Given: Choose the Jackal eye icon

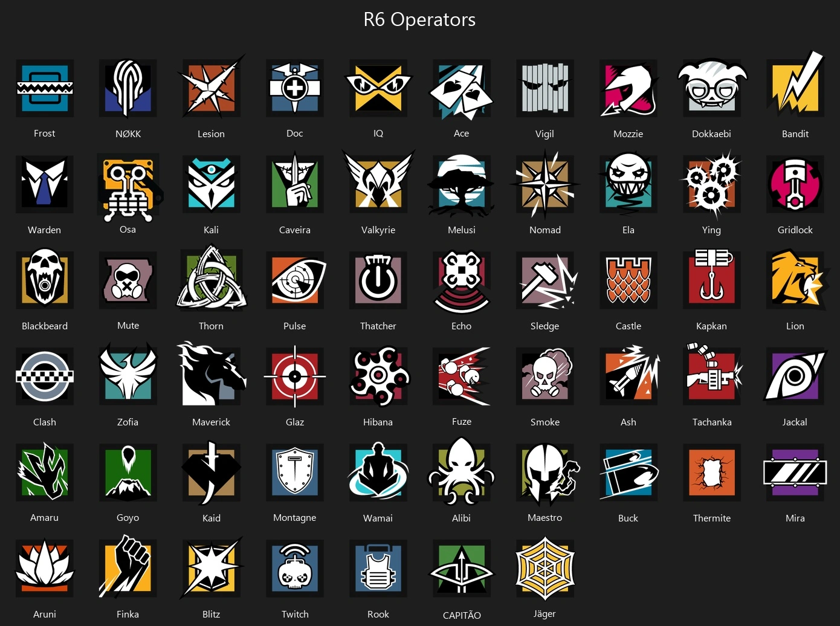Looking at the screenshot, I should tap(795, 376).
